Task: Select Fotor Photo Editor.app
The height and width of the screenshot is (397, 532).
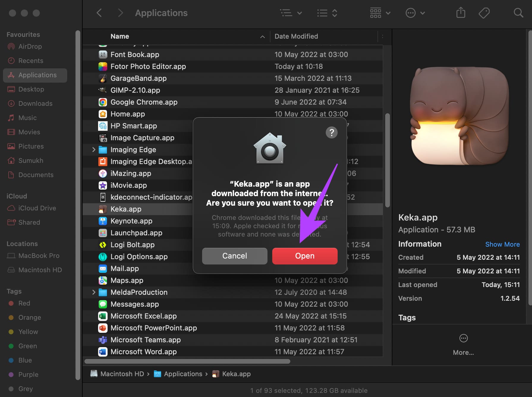Action: (x=233, y=66)
